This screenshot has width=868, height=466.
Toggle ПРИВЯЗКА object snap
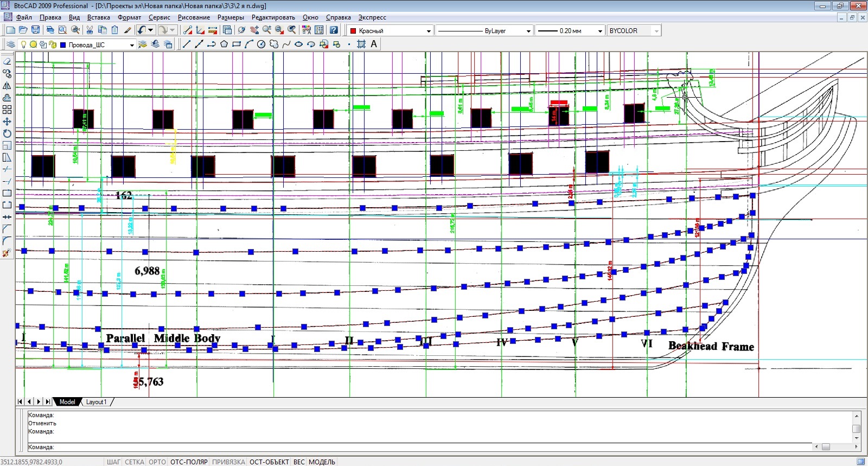(x=228, y=462)
